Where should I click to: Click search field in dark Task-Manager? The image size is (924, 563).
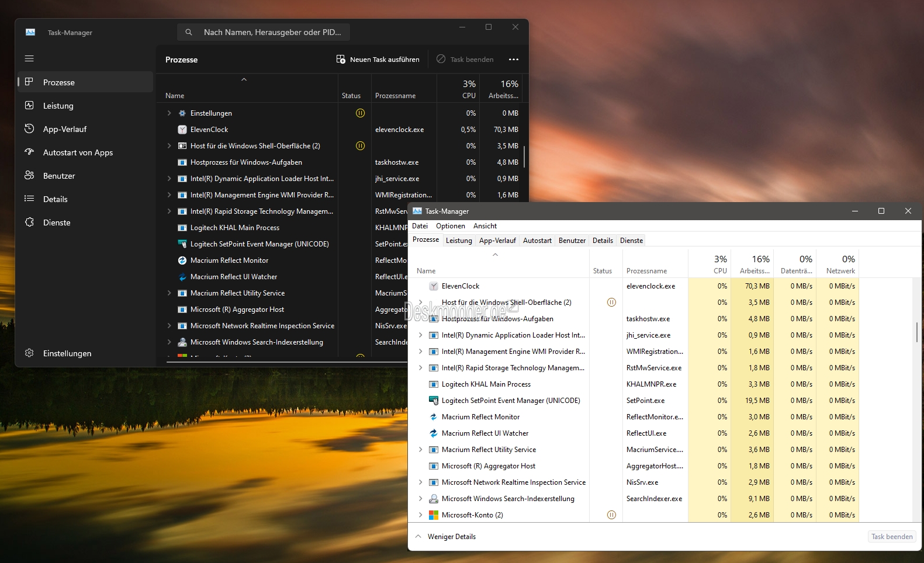pyautogui.click(x=264, y=32)
